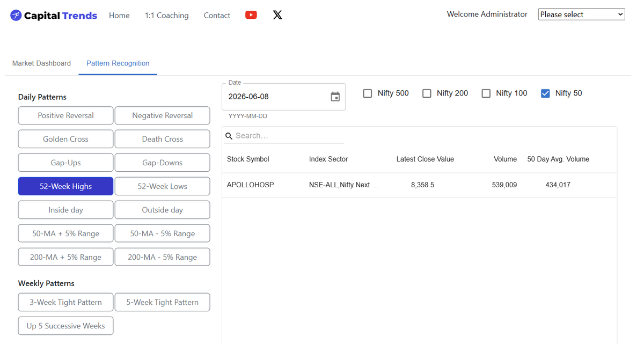
Task: Sort by Volume column header
Action: [505, 159]
